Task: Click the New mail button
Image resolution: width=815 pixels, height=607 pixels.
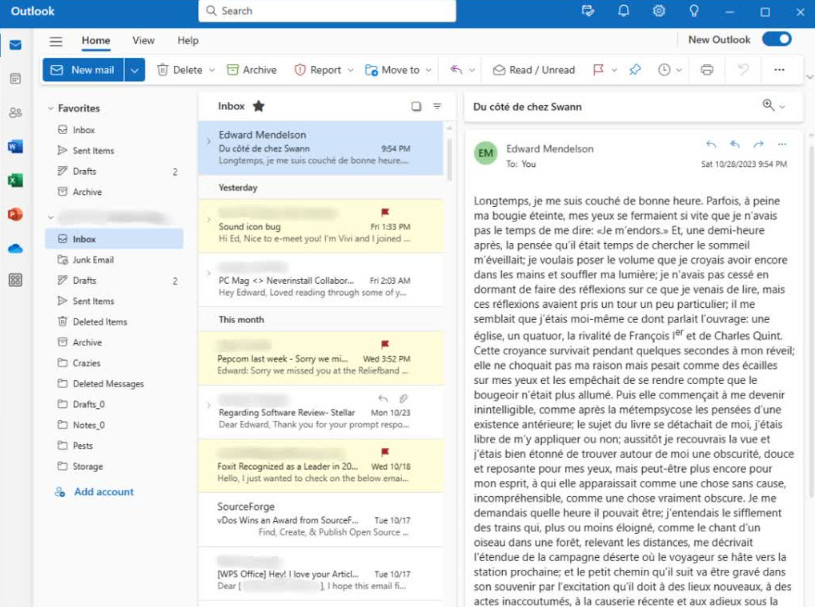Action: click(83, 70)
